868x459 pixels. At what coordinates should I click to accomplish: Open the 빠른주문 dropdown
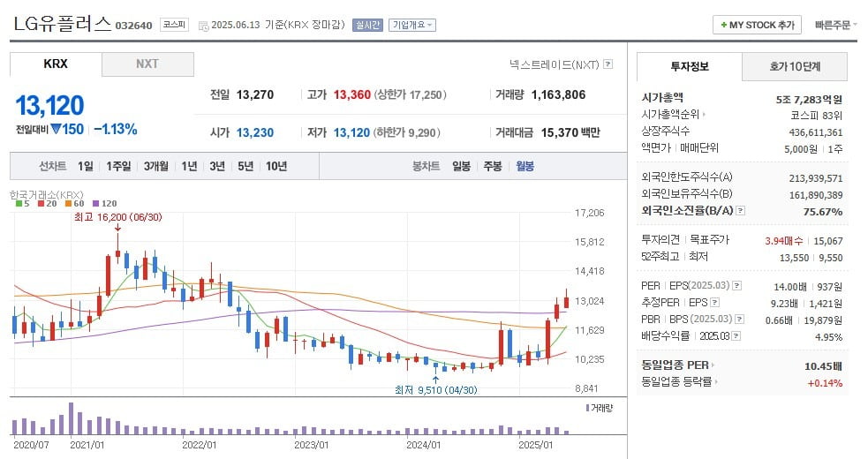[x=835, y=25]
